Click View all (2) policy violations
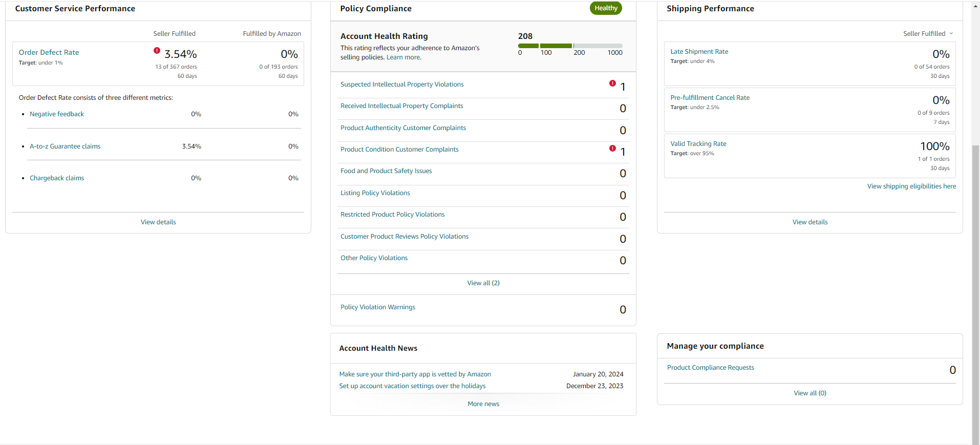980x445 pixels. (483, 283)
